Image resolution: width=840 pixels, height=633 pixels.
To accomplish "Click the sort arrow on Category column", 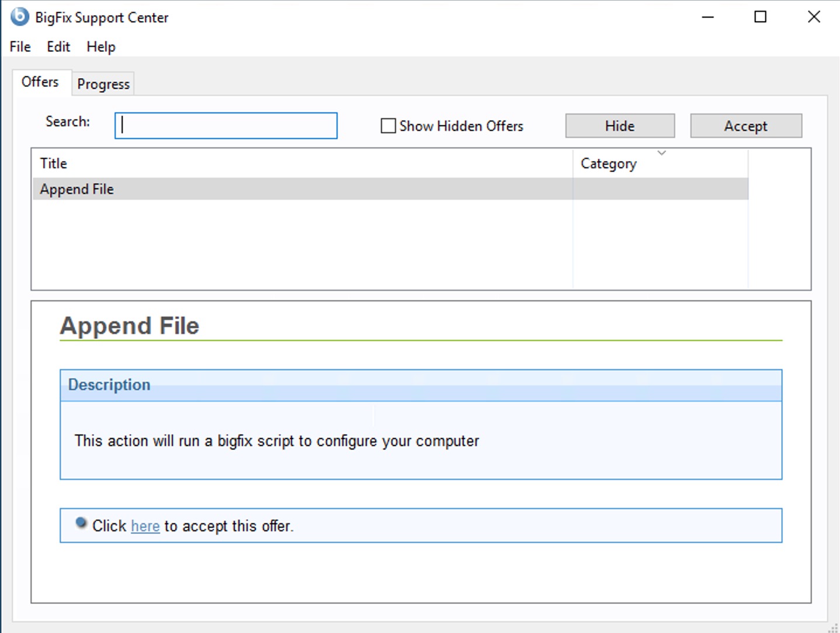I will (661, 153).
